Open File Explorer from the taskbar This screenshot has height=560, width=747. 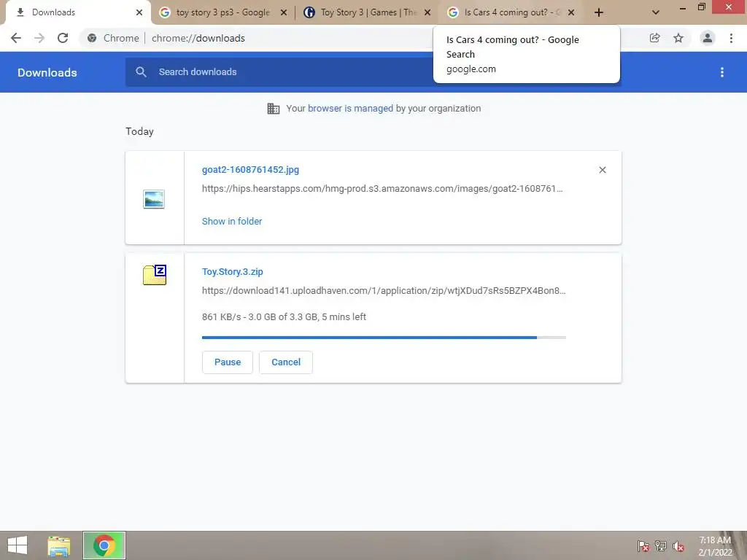pos(59,545)
